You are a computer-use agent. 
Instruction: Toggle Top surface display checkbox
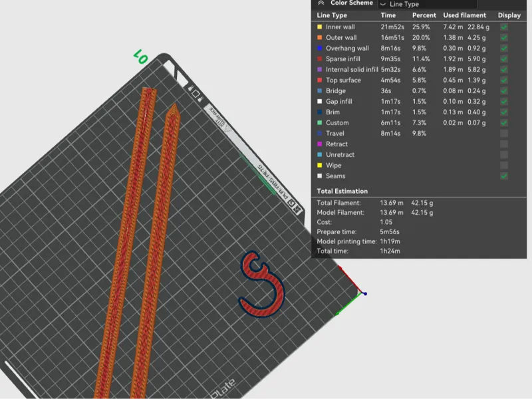point(504,80)
